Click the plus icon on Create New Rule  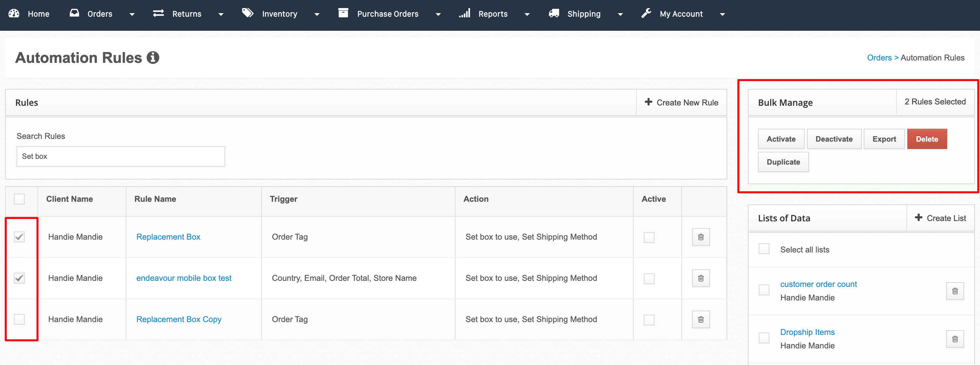648,102
